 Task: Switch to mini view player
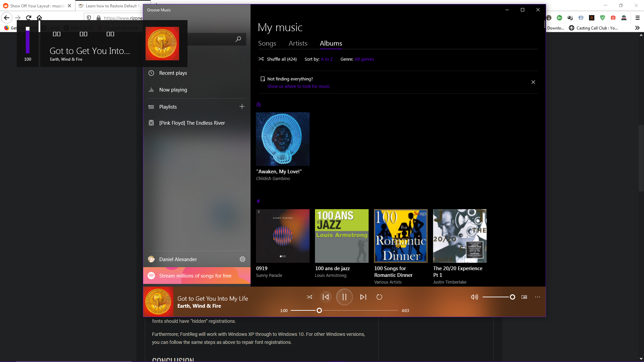[524, 297]
